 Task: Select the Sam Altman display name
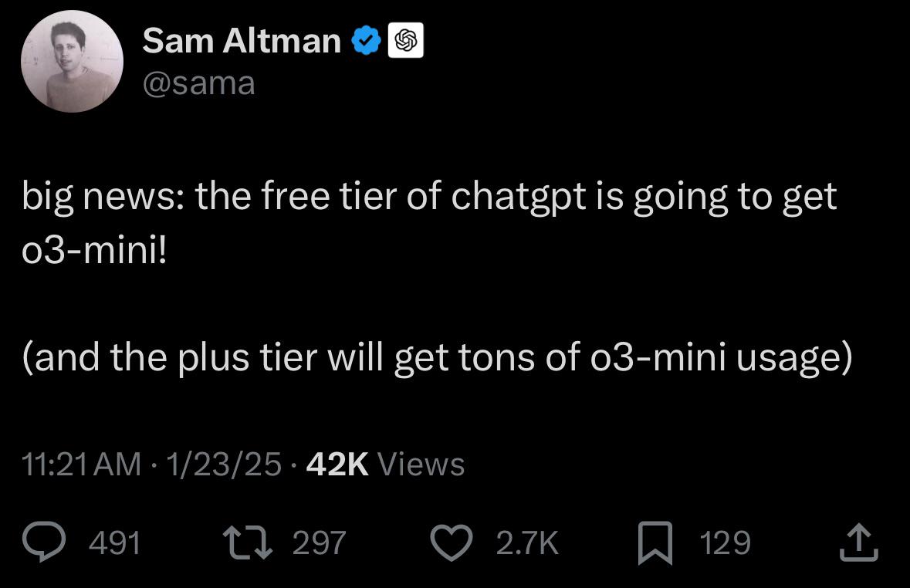(242, 40)
